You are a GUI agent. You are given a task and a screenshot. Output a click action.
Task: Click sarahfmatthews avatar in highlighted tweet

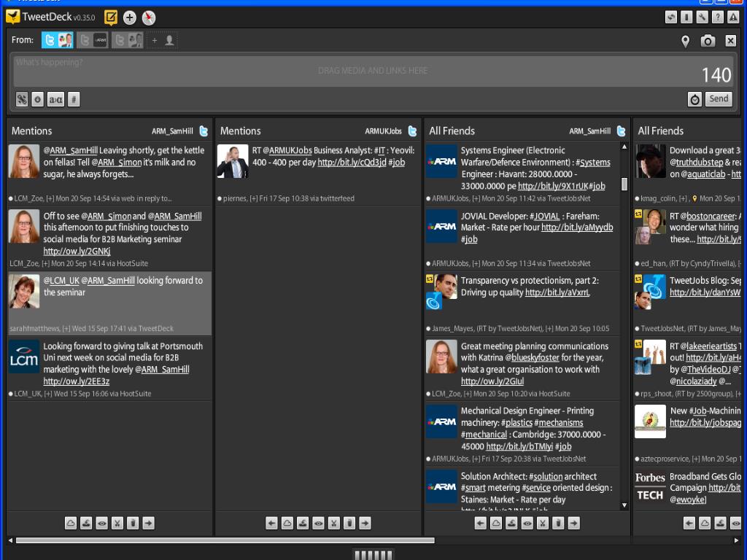[x=24, y=292]
